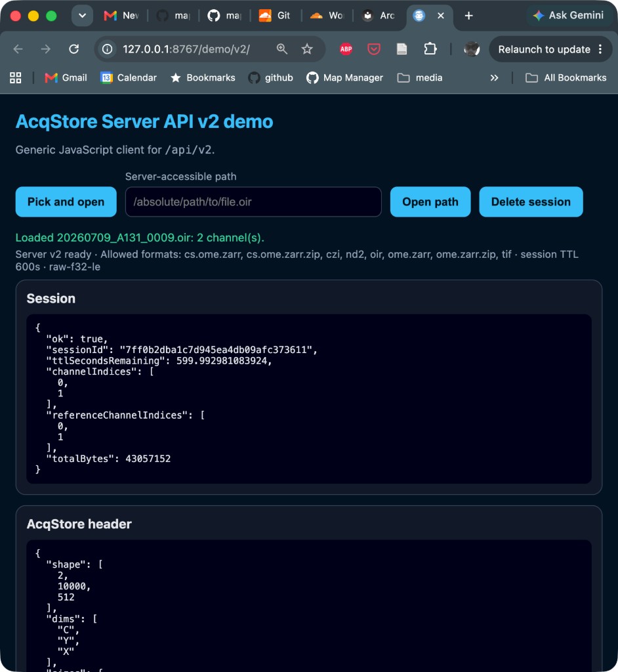Open the ABP Adblock Plus extension
This screenshot has height=672, width=618.
click(346, 49)
